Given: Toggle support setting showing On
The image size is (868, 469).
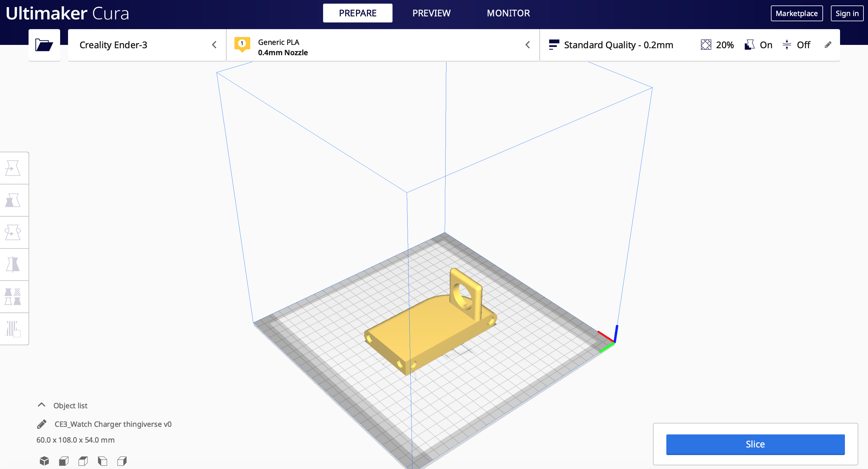Looking at the screenshot, I should tap(758, 45).
